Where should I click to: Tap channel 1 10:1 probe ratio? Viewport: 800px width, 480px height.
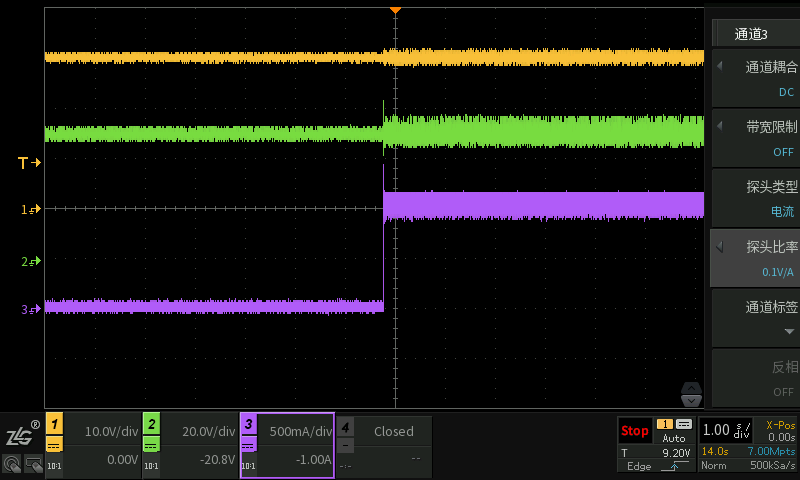click(x=54, y=466)
